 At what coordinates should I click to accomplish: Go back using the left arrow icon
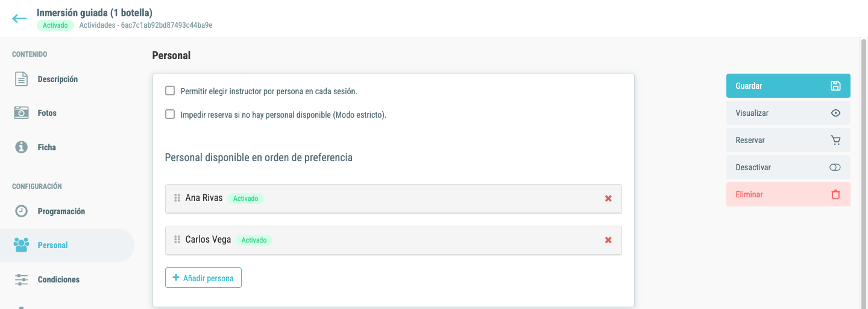19,18
